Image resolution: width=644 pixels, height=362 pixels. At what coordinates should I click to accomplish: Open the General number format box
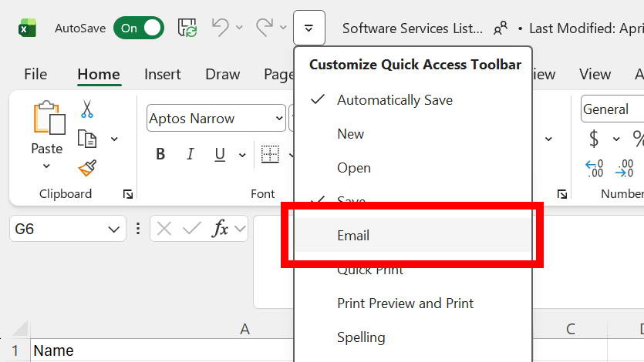(x=612, y=109)
